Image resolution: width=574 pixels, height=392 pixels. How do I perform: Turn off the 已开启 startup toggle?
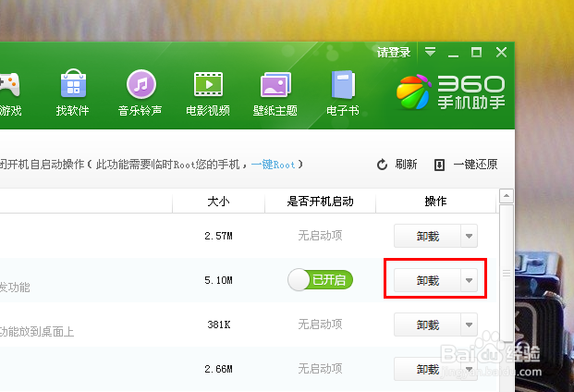tap(321, 280)
